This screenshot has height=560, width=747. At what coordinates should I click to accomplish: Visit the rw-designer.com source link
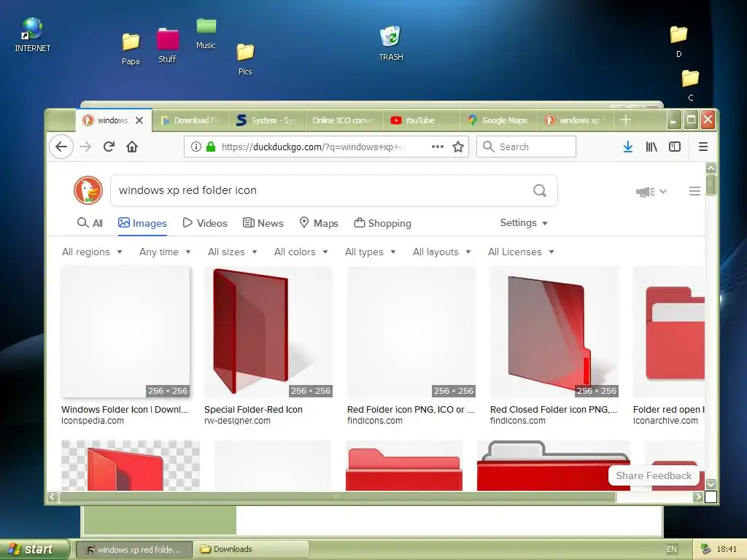coord(237,421)
